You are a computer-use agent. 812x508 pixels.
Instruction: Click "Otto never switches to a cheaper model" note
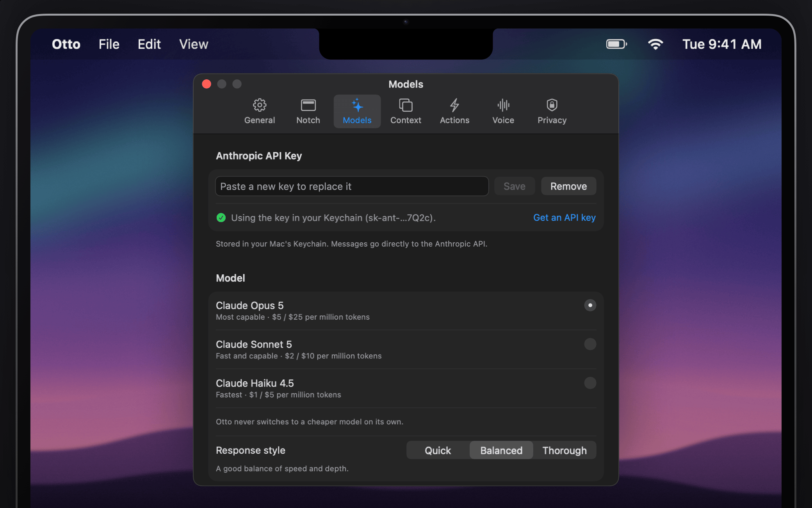click(x=309, y=422)
